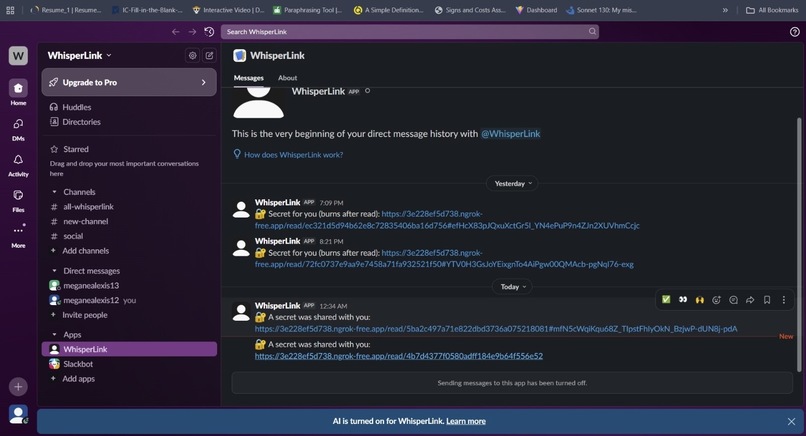Open sidebar preferences gear icon
806x436 pixels.
[x=193, y=56]
